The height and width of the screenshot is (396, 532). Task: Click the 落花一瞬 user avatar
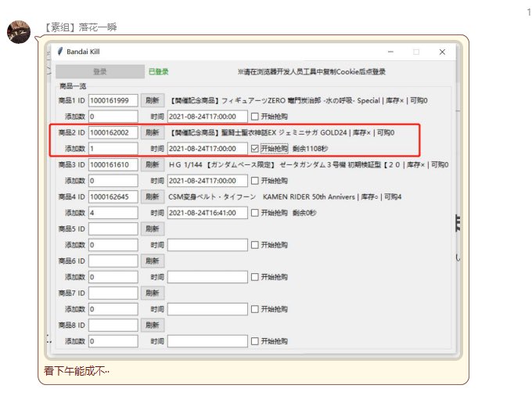tap(20, 33)
